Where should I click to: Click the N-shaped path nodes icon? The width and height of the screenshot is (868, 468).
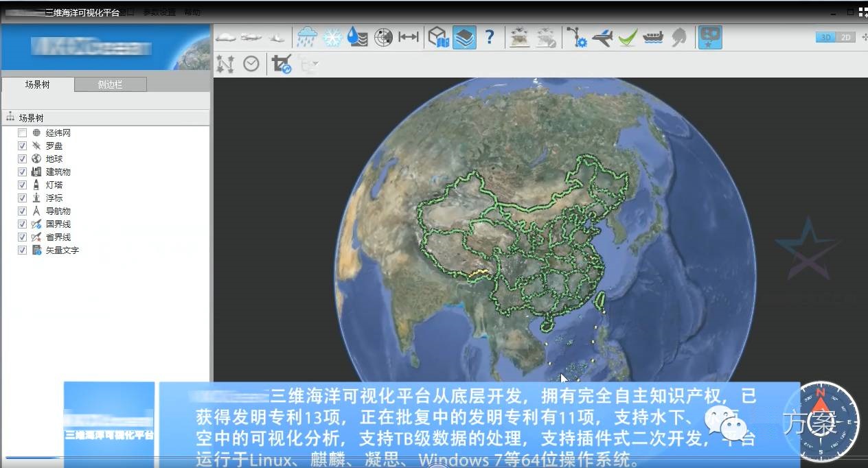(x=225, y=64)
